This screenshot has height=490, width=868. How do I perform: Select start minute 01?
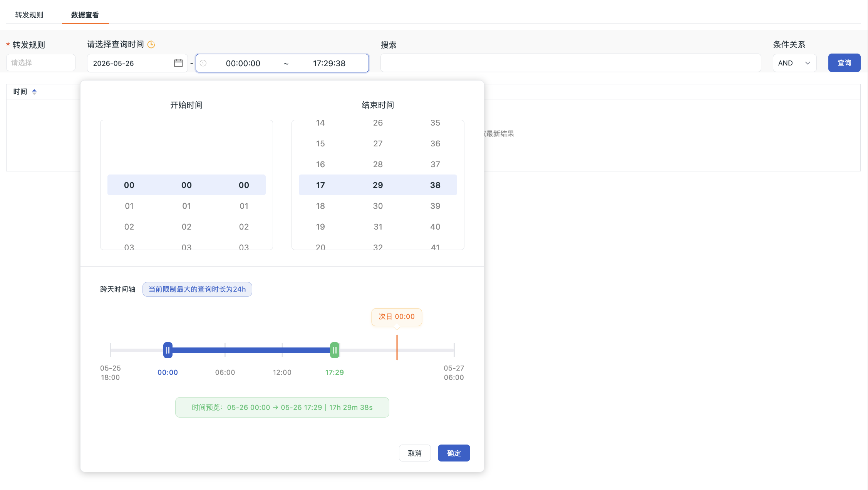(186, 206)
